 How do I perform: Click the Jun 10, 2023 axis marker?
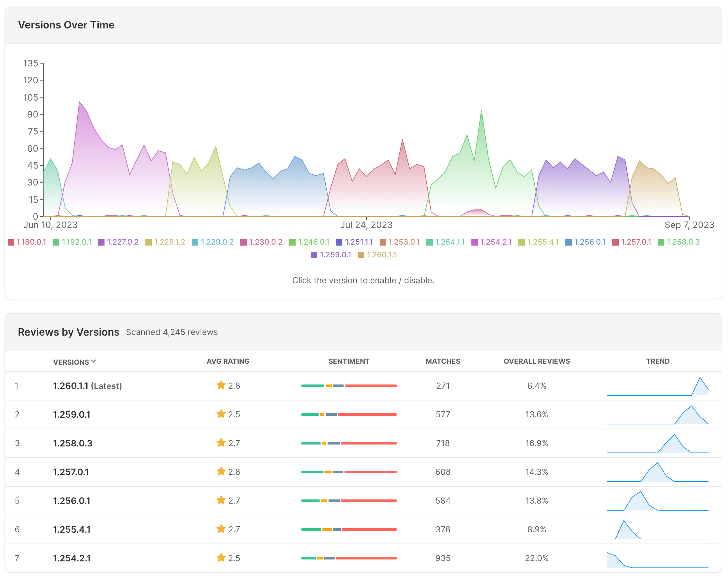[50, 225]
